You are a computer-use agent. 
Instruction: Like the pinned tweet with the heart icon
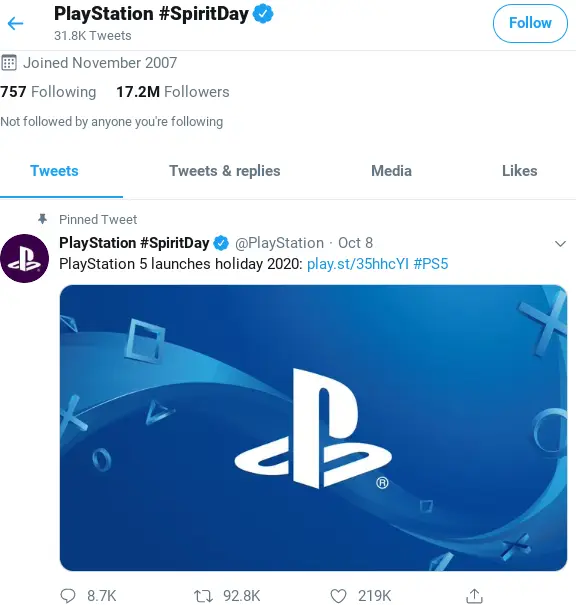(x=338, y=595)
